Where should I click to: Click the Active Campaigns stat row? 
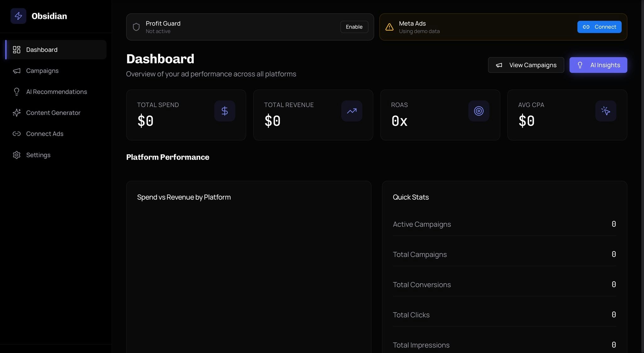point(504,224)
